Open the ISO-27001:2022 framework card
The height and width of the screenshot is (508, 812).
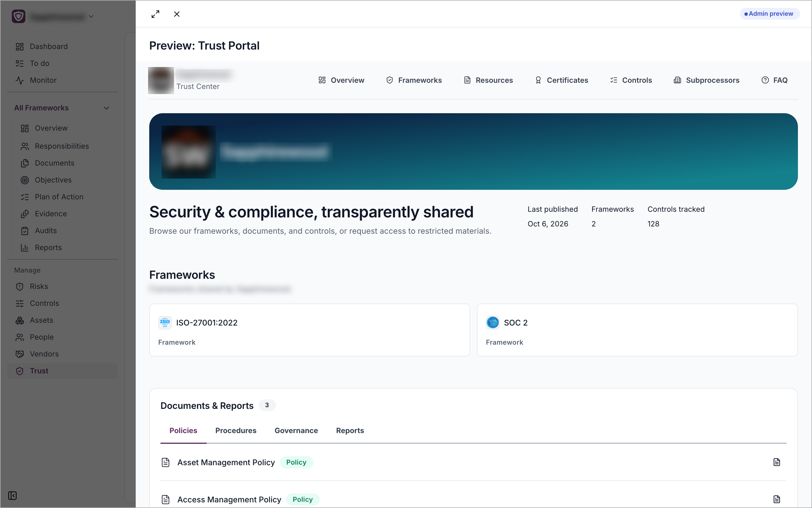pyautogui.click(x=309, y=330)
